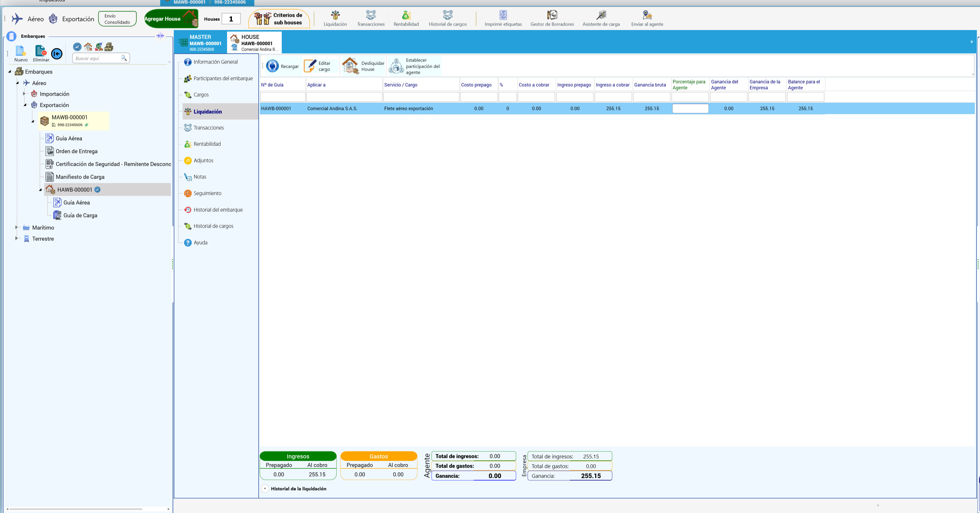Click the stacked boxes filter icon
980x513 pixels.
pos(109,46)
